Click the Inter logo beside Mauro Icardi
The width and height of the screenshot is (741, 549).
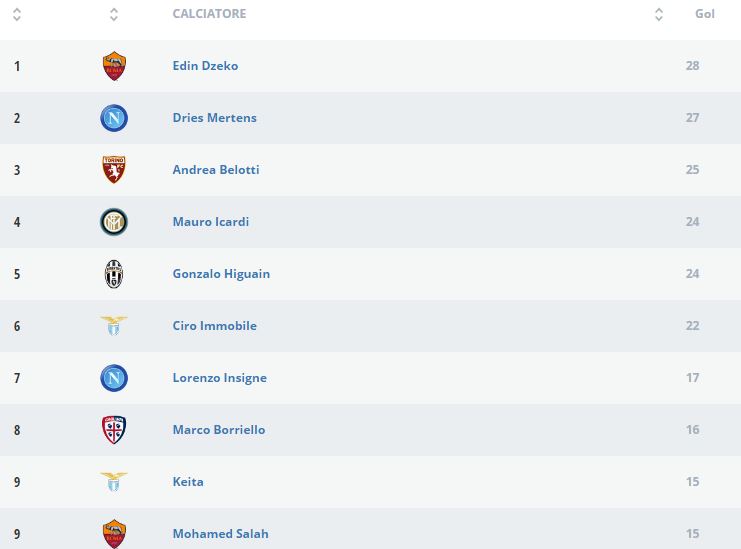(114, 222)
